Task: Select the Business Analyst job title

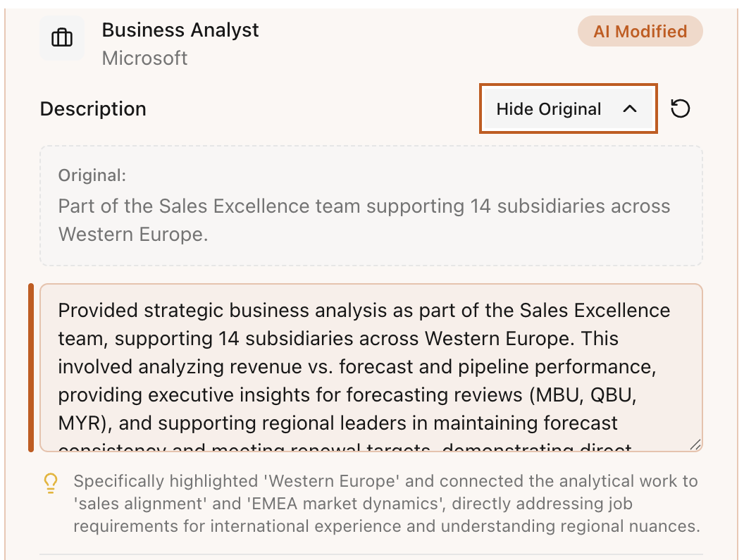Action: coord(180,30)
